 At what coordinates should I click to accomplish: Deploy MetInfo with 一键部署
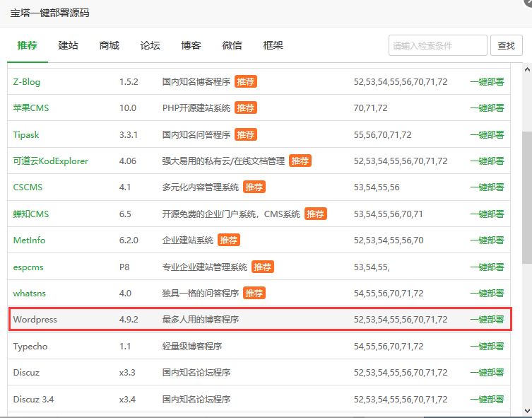pos(487,240)
